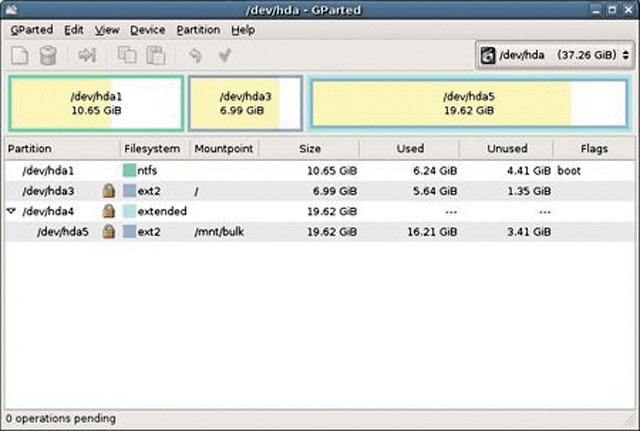The image size is (640, 431).
Task: Sort by the Flags column header
Action: 594,149
